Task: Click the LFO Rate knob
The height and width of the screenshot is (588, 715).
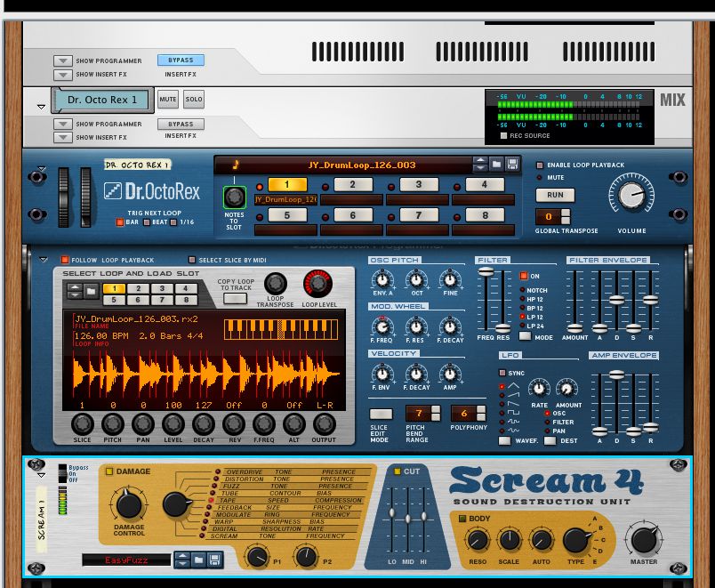Action: point(539,389)
